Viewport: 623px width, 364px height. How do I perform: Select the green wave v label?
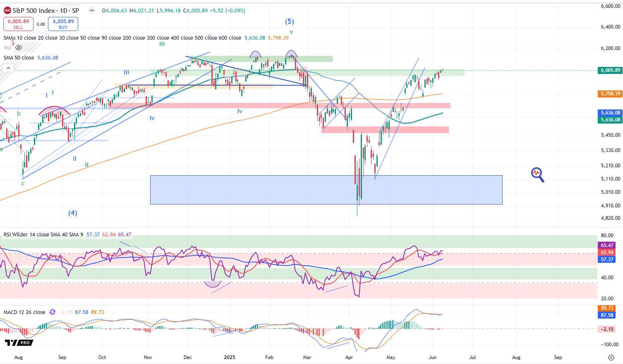291,32
